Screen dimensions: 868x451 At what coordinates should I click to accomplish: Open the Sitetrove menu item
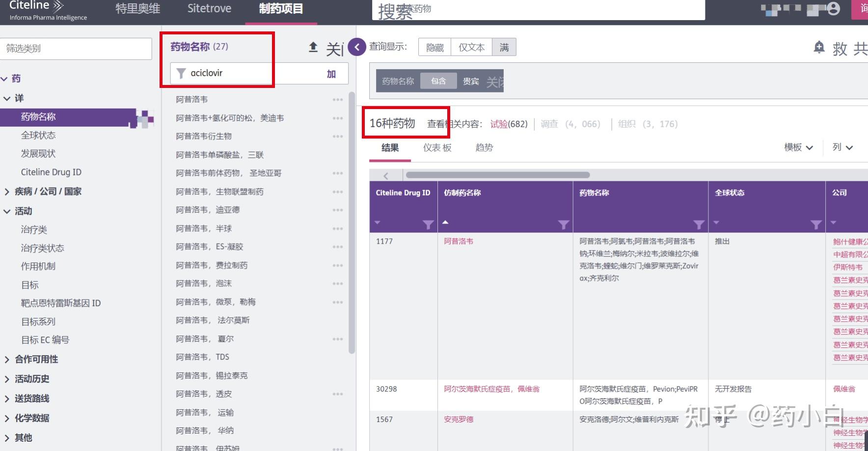(x=209, y=8)
